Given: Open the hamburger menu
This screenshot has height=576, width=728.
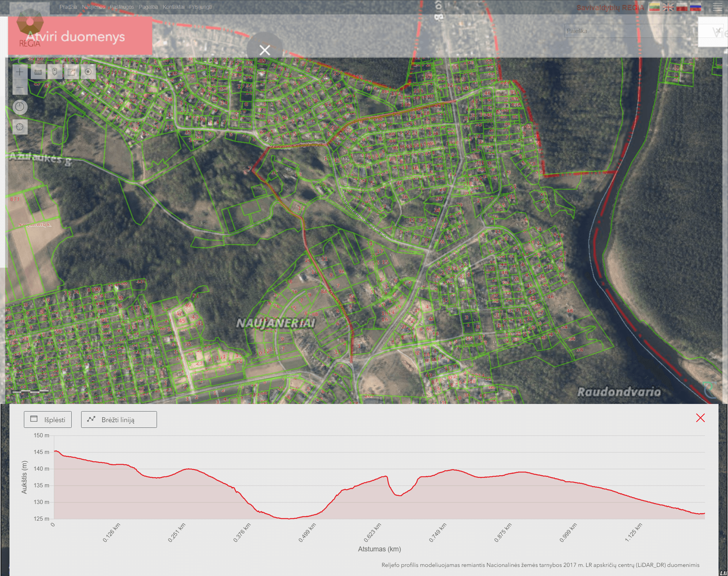Looking at the screenshot, I should [x=717, y=7].
